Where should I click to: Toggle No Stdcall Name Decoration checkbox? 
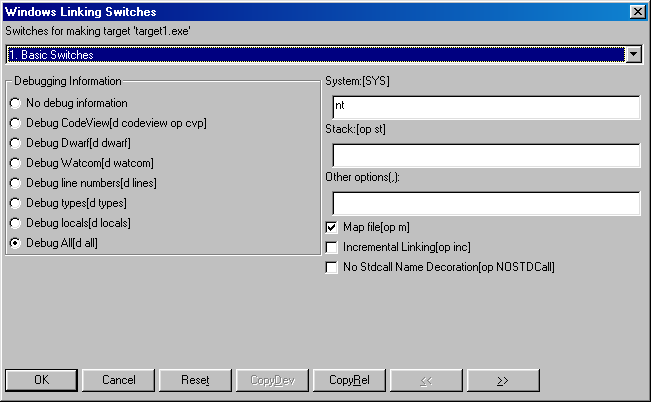tap(332, 267)
